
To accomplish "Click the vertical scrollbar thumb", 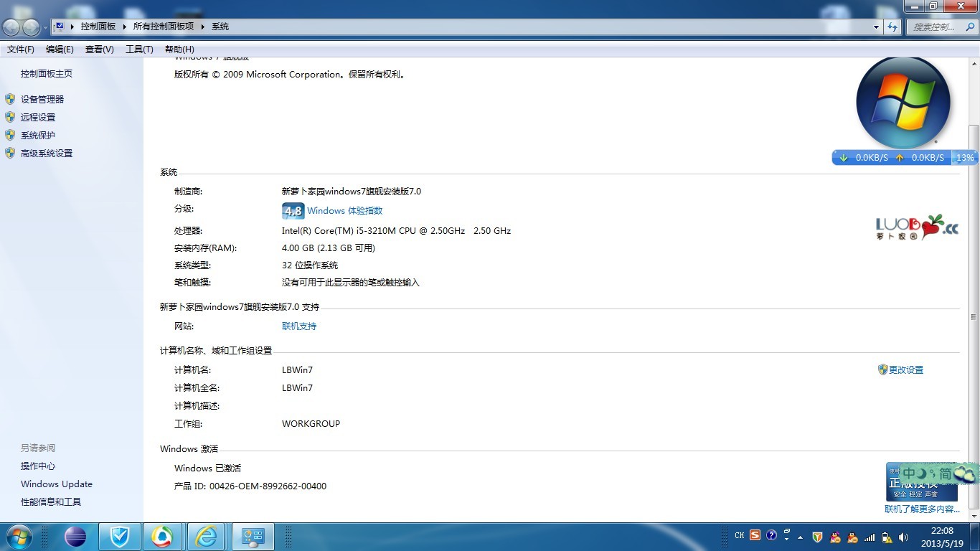I will (x=974, y=316).
